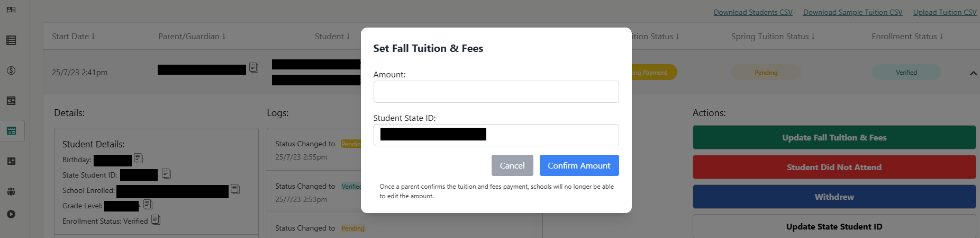The width and height of the screenshot is (980, 238).
Task: Click the Upload Tuition CSV link
Action: 945,12
